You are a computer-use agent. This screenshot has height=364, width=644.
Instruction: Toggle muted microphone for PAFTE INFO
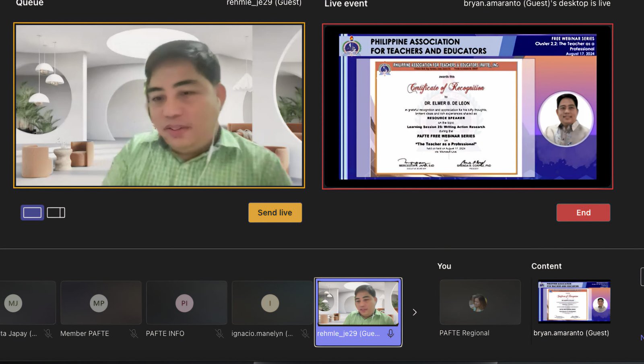point(219,333)
